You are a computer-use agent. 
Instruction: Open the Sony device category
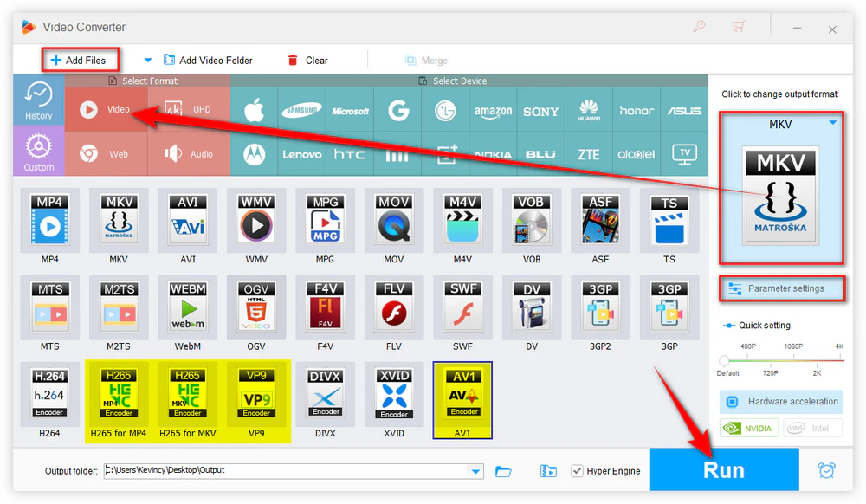pos(540,110)
